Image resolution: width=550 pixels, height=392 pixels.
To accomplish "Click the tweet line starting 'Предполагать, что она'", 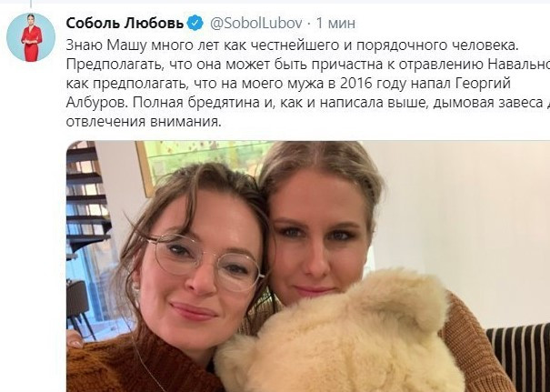I will 307,65.
